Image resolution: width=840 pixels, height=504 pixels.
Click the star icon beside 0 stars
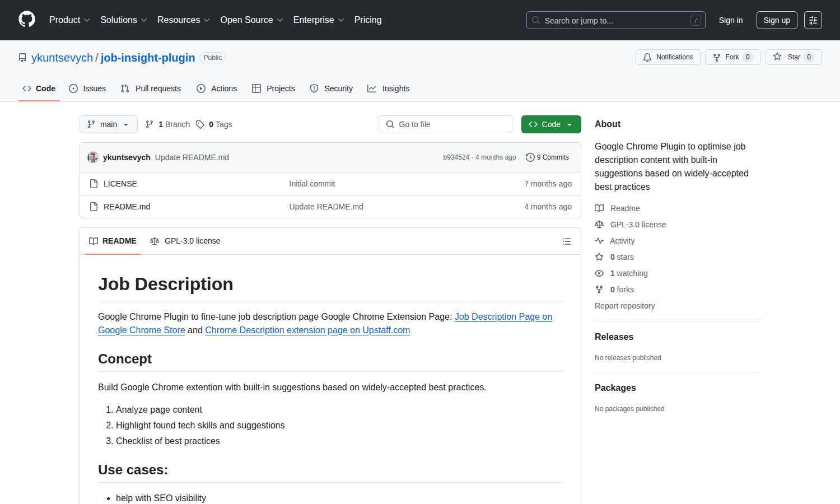point(599,257)
